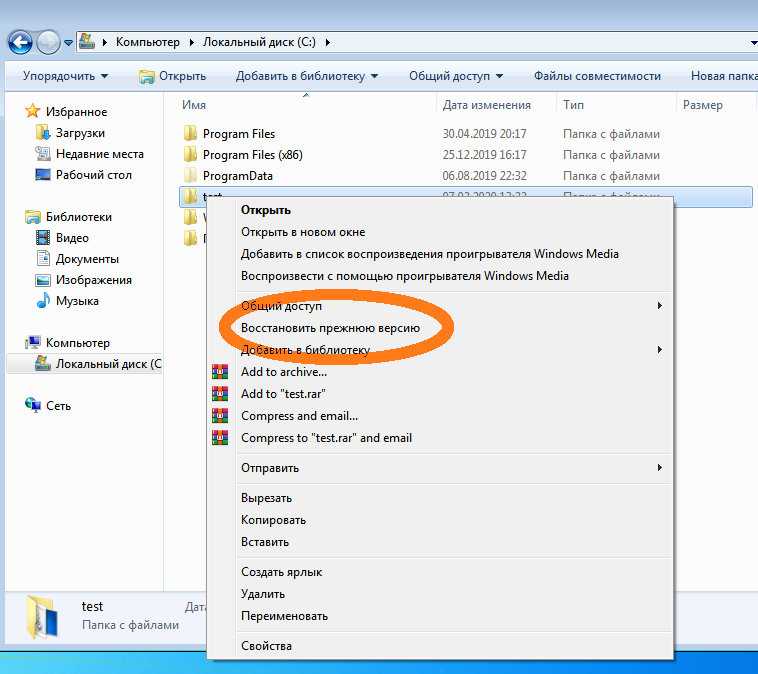
Task: Click the Загрузки folder icon in sidebar
Action: point(43,132)
